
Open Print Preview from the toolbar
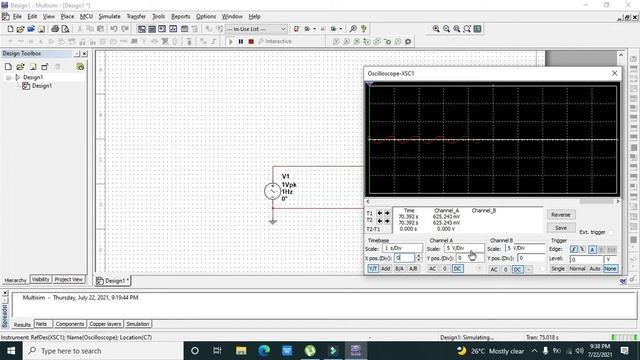coord(65,29)
